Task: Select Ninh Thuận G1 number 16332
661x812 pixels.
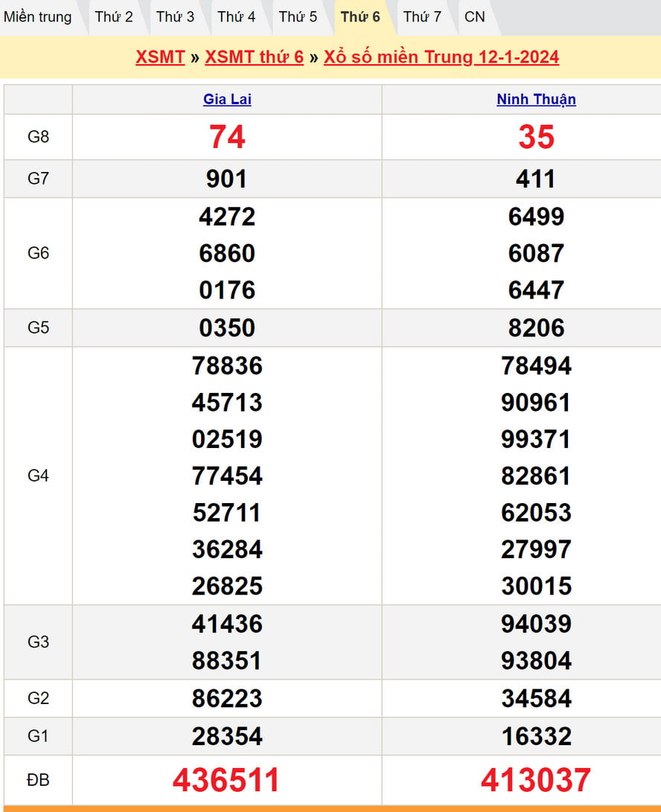Action: 536,736
